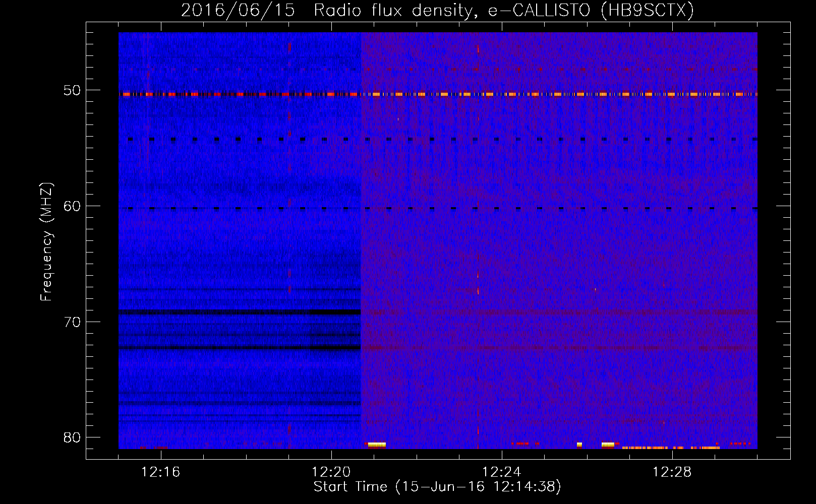Click the frequency tick label "60"
The height and width of the screenshot is (504, 816).
(72, 206)
